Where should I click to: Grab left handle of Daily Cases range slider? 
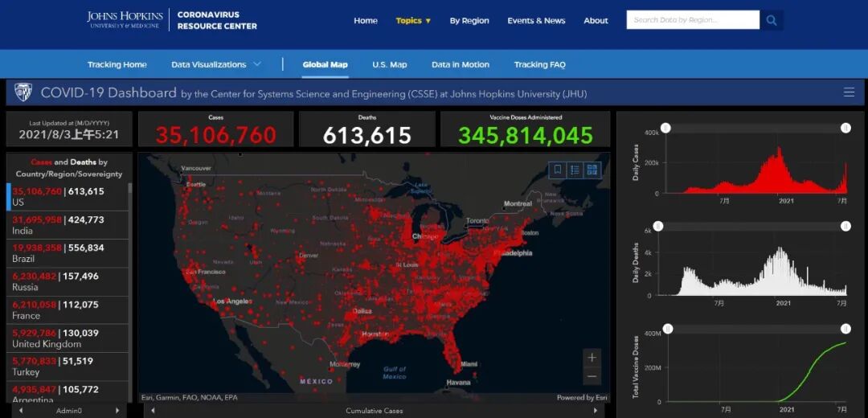(x=666, y=128)
